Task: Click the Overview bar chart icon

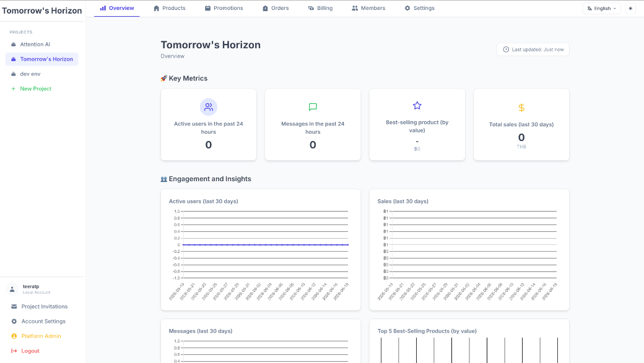Action: click(103, 8)
